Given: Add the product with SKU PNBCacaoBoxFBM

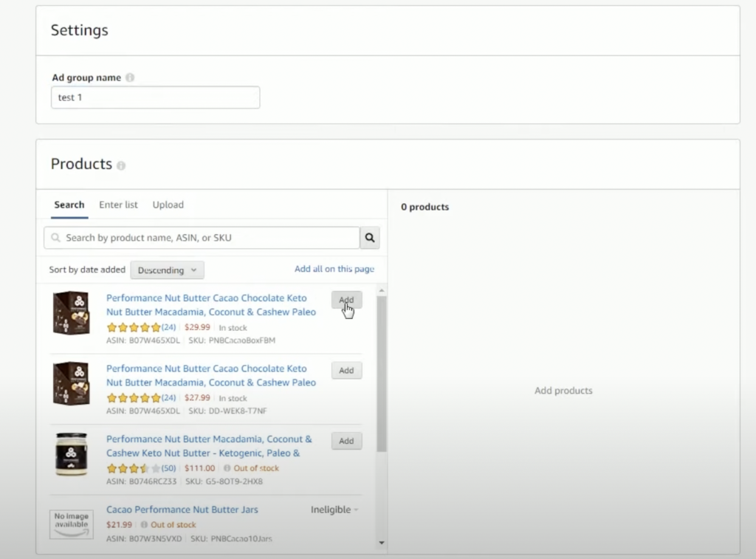Looking at the screenshot, I should [x=346, y=300].
